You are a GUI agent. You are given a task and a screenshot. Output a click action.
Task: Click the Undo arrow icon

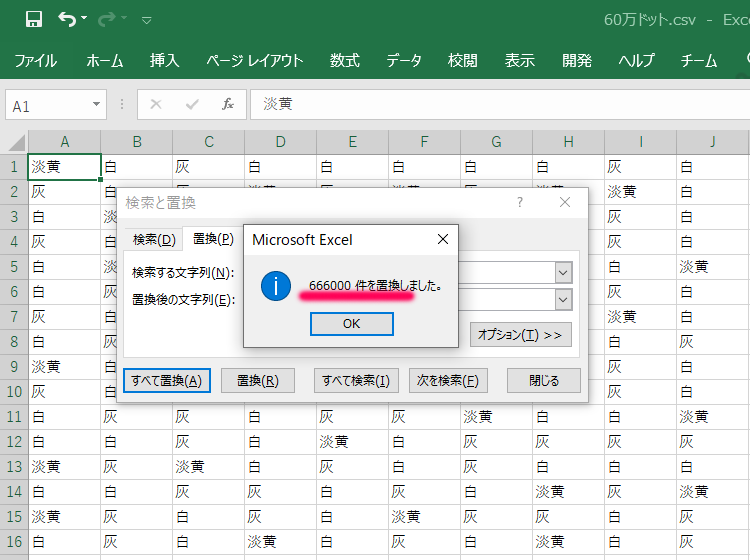tap(66, 20)
